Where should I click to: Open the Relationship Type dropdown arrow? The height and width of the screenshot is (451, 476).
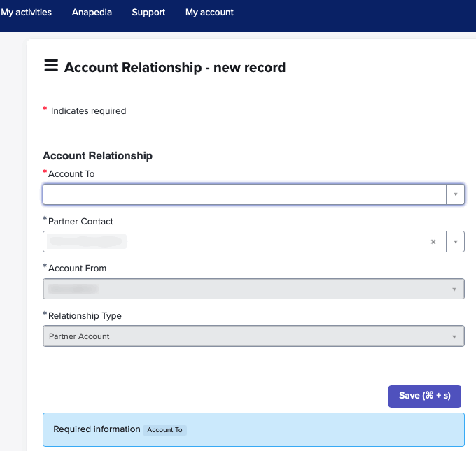coord(455,336)
